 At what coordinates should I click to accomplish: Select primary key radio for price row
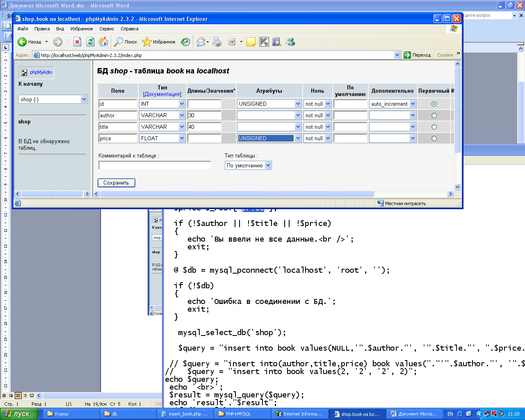[434, 139]
